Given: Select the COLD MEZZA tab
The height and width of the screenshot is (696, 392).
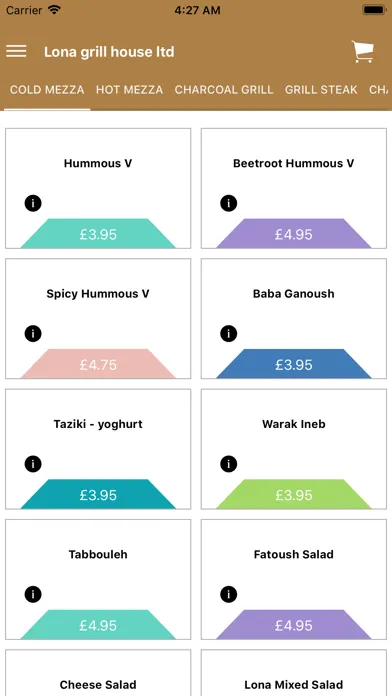Looking at the screenshot, I should click(47, 90).
